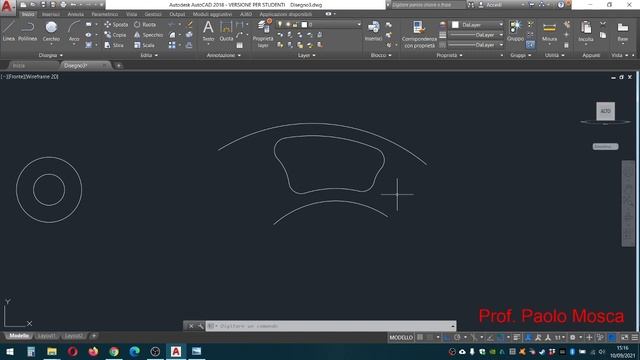The height and width of the screenshot is (360, 640).
Task: Close the command line with X
Action: [191, 326]
